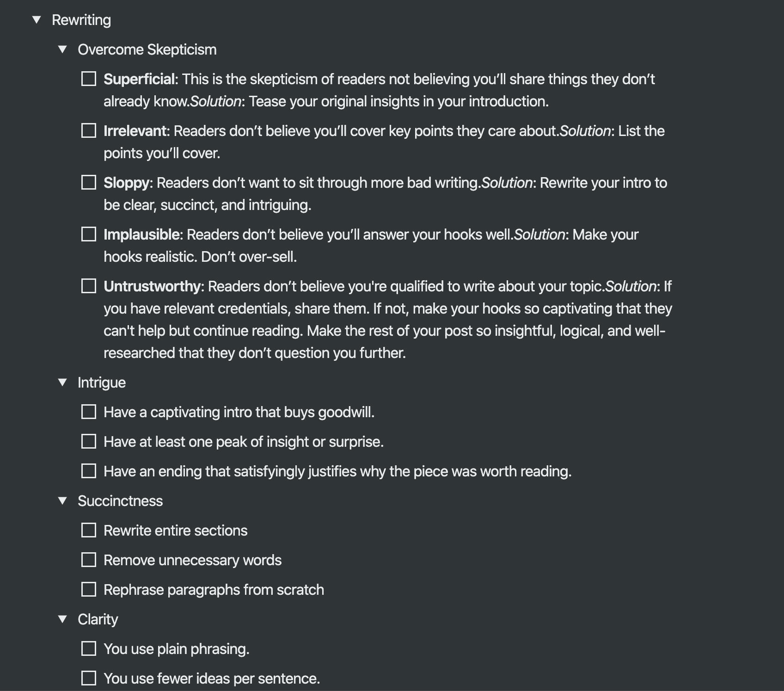Collapse the Clarity section

(x=62, y=619)
